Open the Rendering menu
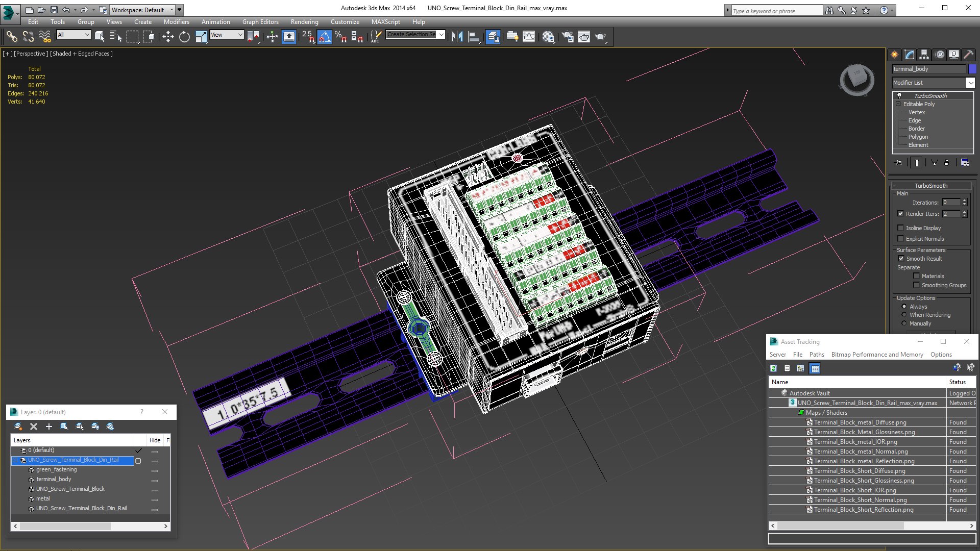Screen dimensions: 980x551 pyautogui.click(x=304, y=22)
